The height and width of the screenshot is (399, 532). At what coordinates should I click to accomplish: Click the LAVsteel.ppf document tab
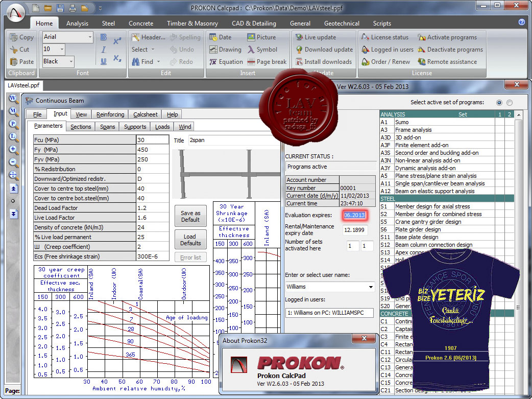coord(24,85)
